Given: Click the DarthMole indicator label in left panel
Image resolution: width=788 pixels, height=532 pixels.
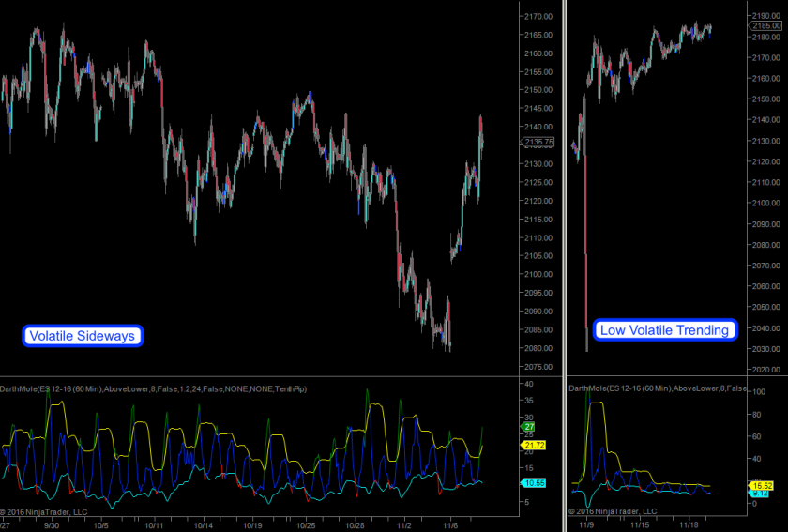Looking at the screenshot, I should click(x=153, y=388).
